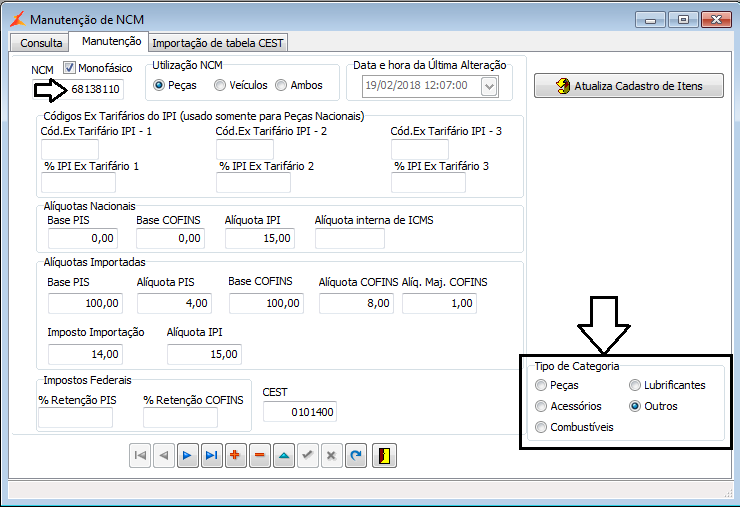This screenshot has width=740, height=507.
Task: Click % IPI Ex Tarifário 1 field
Action: pos(78,182)
